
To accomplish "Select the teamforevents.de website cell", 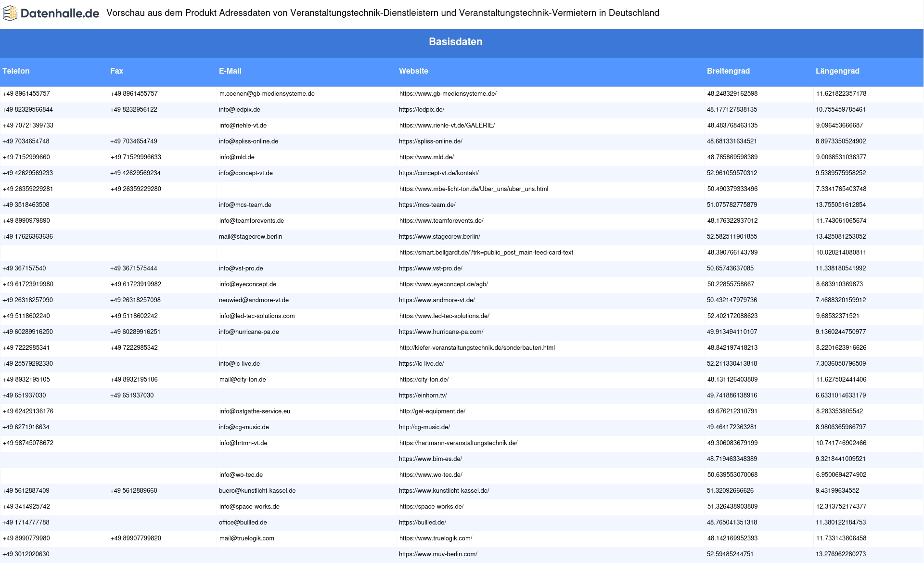I will pos(441,221).
